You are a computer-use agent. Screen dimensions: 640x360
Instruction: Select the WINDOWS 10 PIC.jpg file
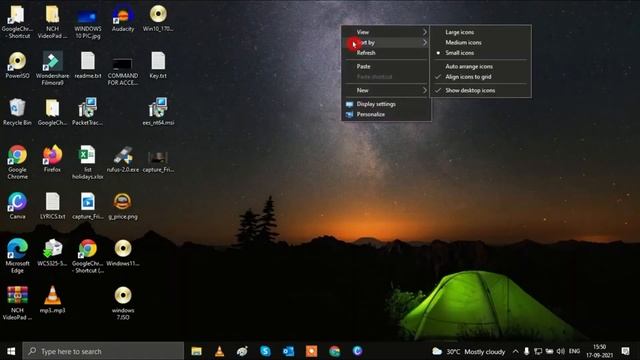pos(88,22)
